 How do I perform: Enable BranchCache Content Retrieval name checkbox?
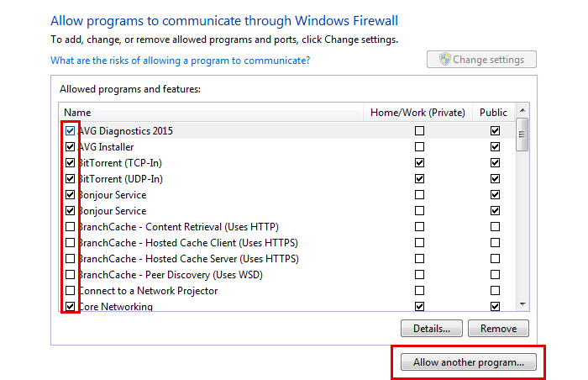[x=70, y=227]
